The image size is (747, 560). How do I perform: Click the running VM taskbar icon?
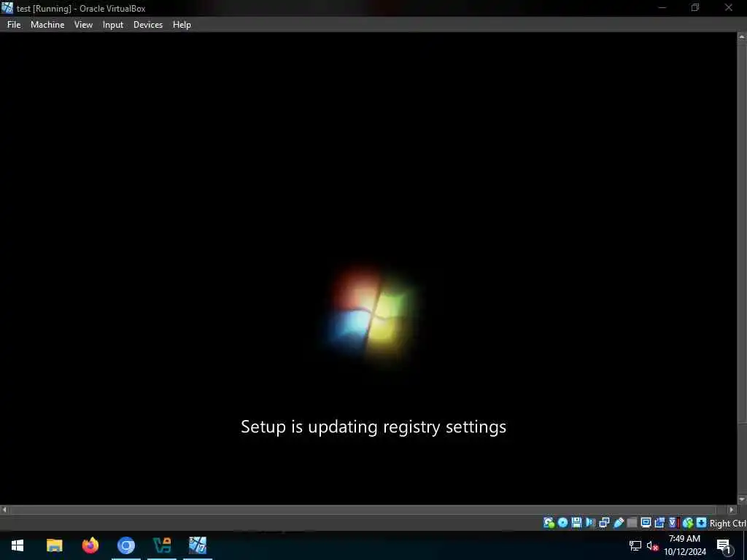(x=197, y=545)
